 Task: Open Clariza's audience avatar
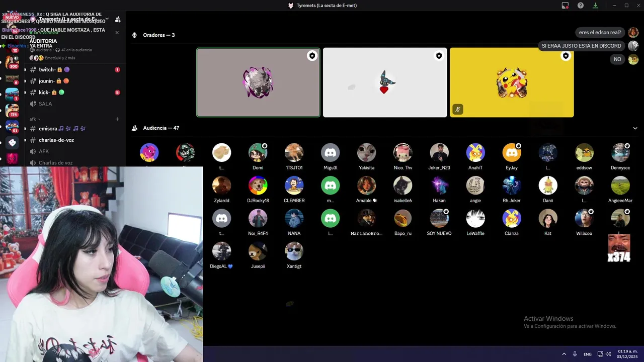tap(511, 219)
